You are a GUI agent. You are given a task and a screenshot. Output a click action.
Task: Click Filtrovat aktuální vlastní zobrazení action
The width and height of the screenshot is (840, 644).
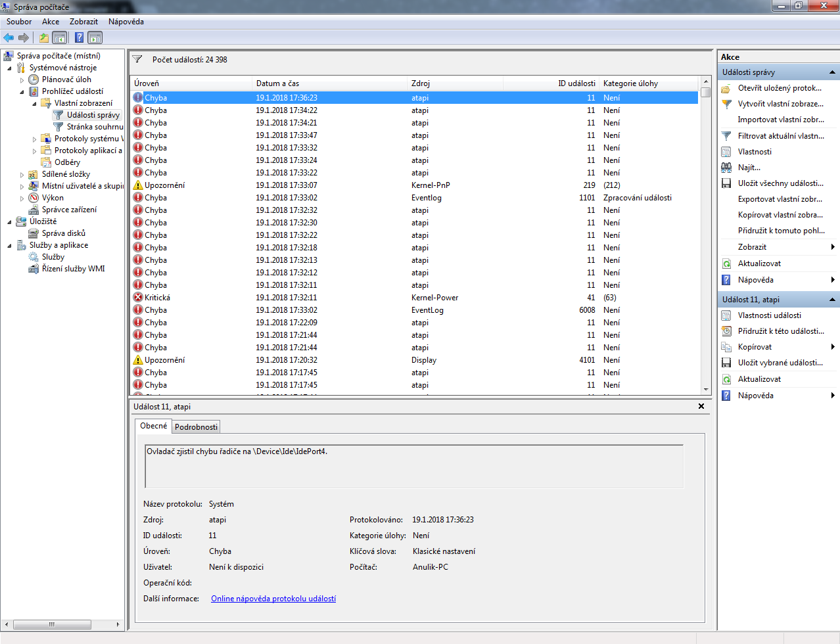(x=780, y=136)
